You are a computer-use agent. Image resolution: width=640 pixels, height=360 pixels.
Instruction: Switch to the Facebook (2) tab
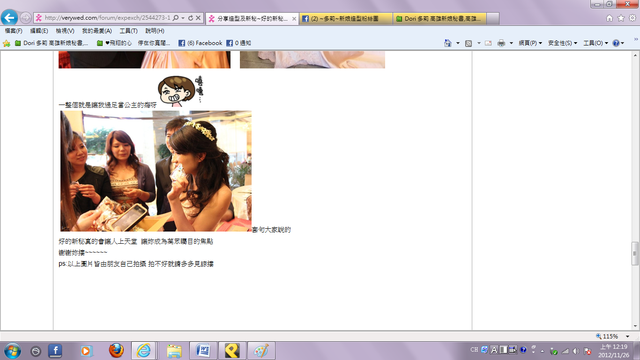346,19
